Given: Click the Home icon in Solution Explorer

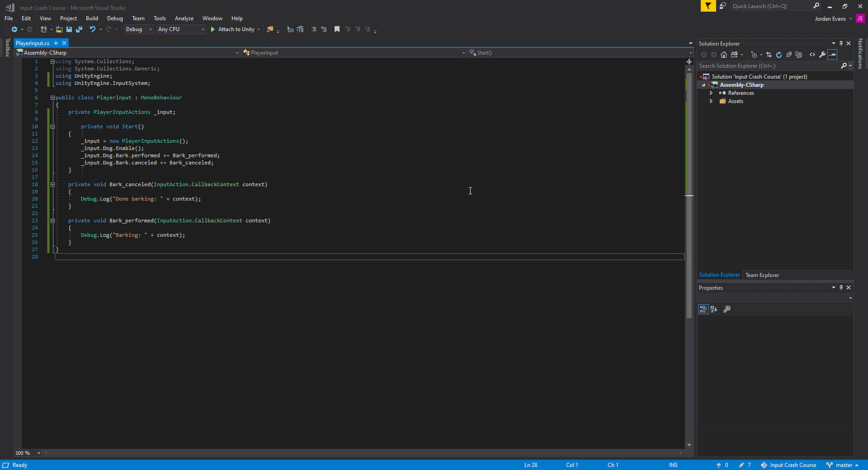Looking at the screenshot, I should (x=724, y=55).
